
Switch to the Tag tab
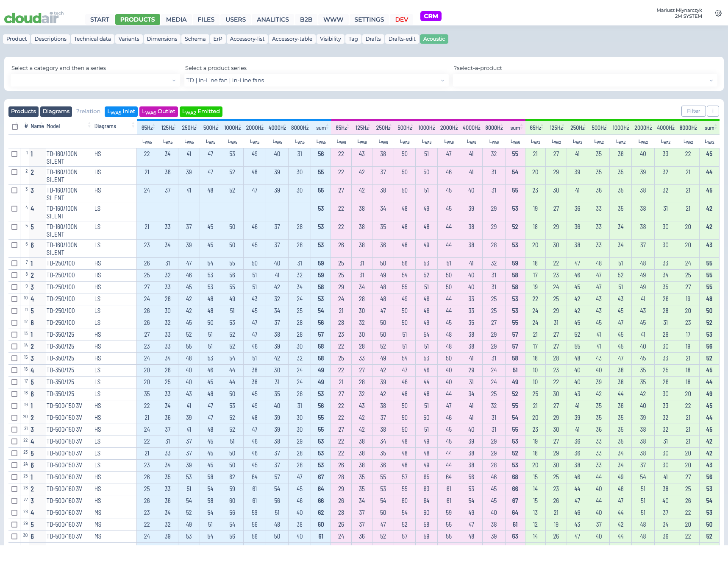[353, 39]
